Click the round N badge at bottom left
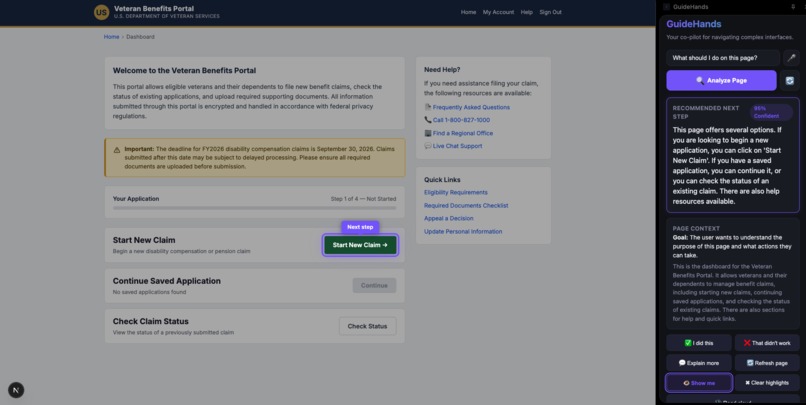This screenshot has height=405, width=806. point(16,390)
